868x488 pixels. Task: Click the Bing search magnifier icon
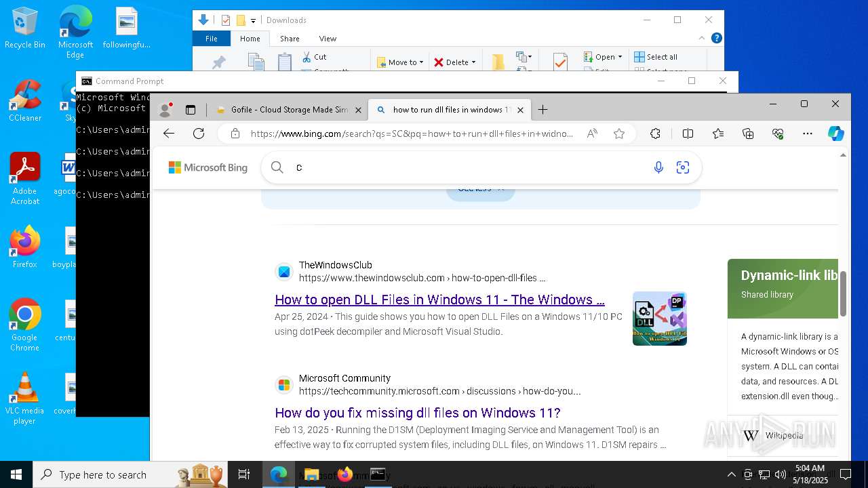click(277, 167)
